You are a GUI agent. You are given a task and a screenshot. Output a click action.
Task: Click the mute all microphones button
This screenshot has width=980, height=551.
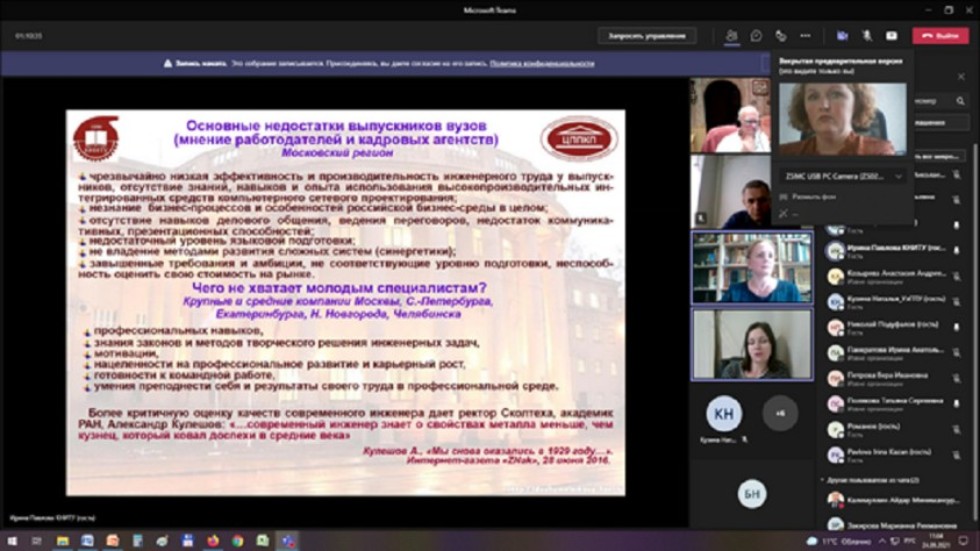[939, 156]
